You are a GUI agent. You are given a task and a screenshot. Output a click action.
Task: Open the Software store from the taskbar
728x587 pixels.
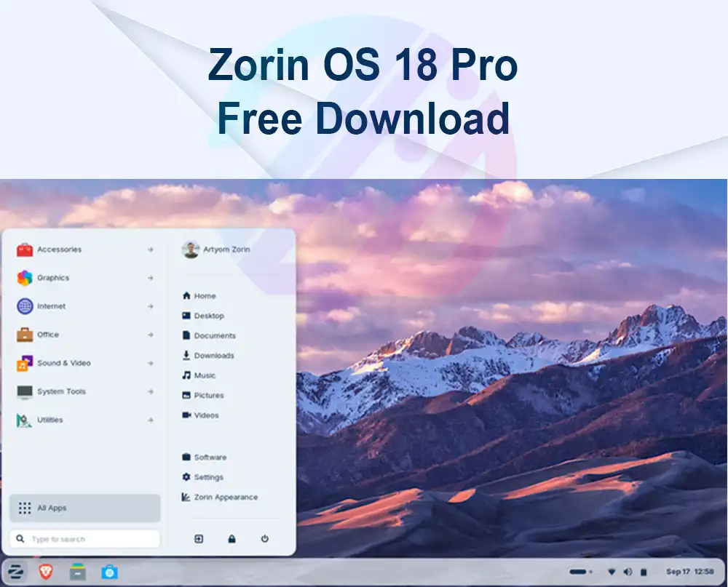tap(111, 572)
